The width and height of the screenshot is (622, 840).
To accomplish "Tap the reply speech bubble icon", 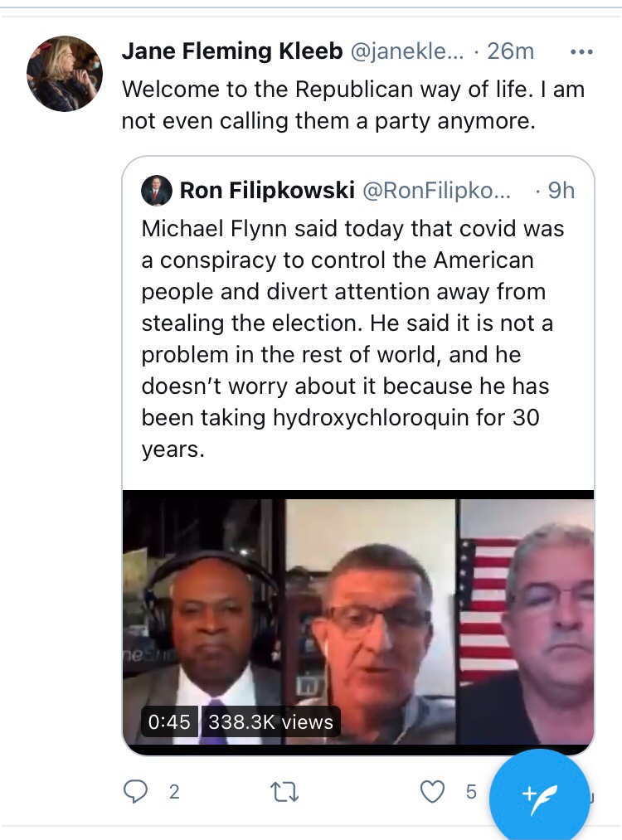I will click(135, 792).
